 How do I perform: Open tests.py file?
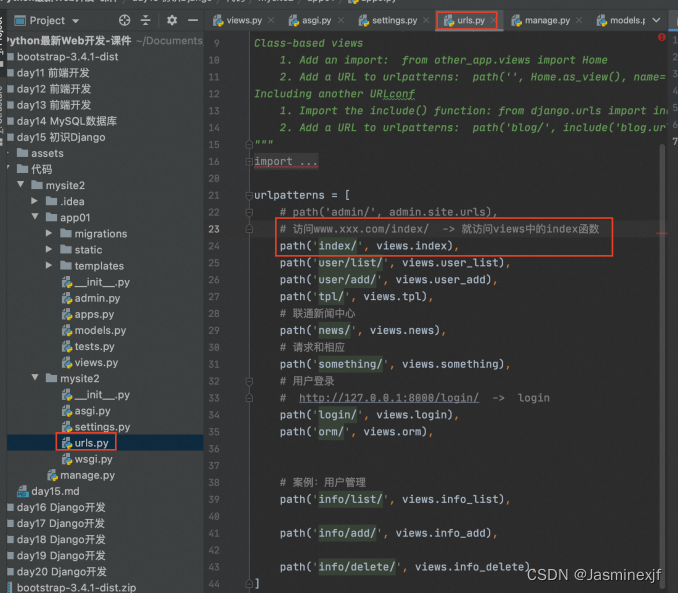[88, 346]
